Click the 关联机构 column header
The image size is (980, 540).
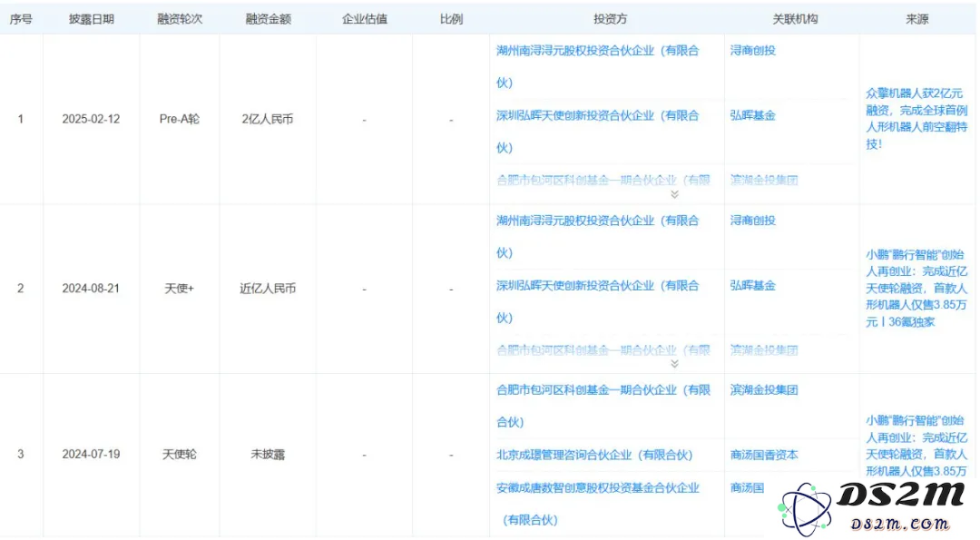(x=794, y=19)
